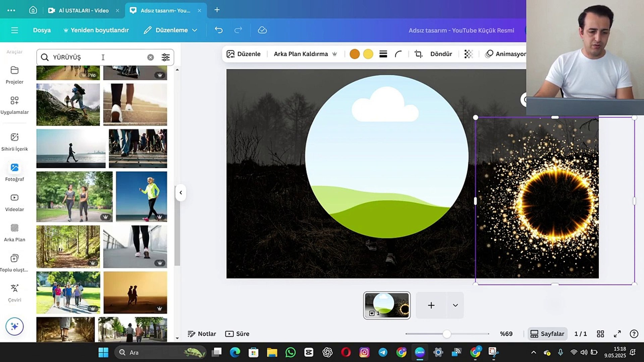
Task: Collapse the photo side panel
Action: pos(180,193)
